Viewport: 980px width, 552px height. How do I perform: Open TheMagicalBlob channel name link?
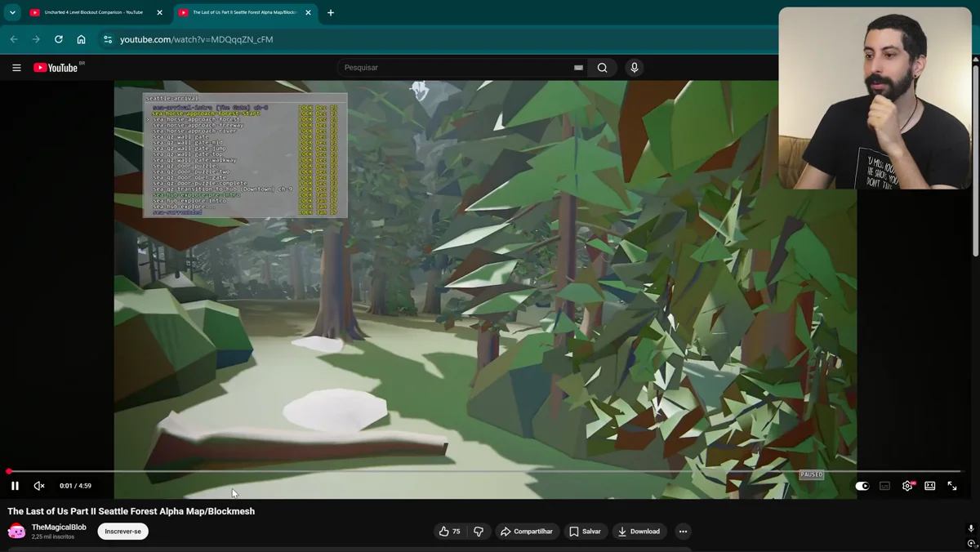tap(59, 528)
